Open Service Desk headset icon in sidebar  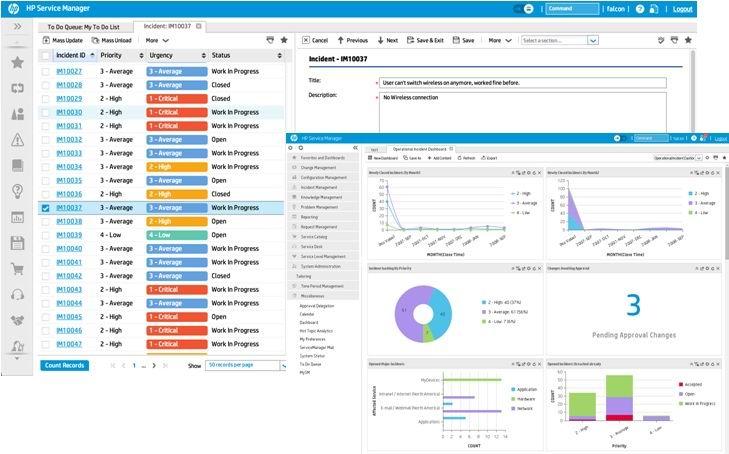click(x=17, y=295)
